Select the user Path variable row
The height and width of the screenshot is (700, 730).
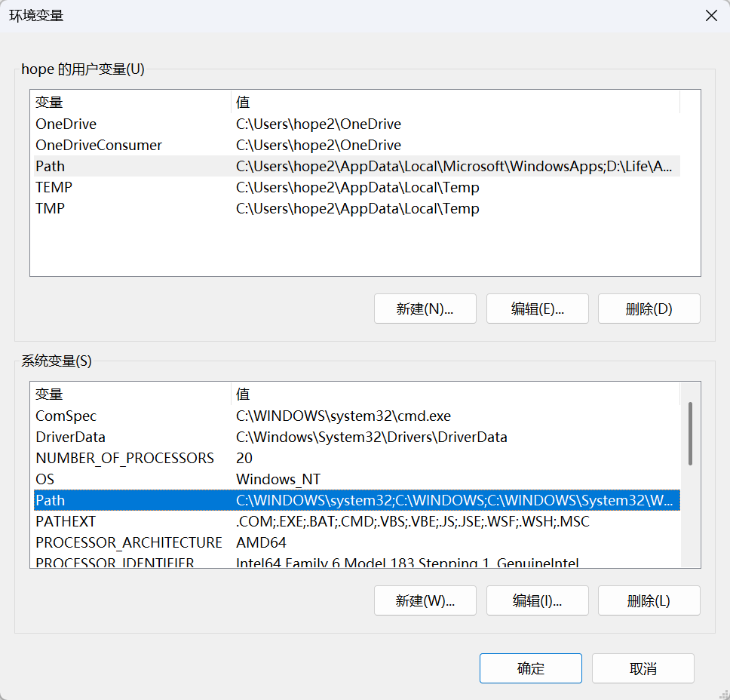pos(51,166)
